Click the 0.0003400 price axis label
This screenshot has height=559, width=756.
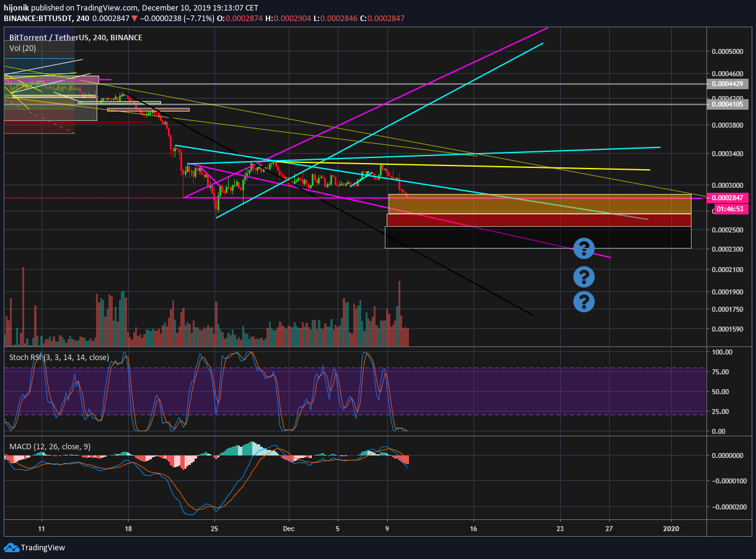[727, 154]
